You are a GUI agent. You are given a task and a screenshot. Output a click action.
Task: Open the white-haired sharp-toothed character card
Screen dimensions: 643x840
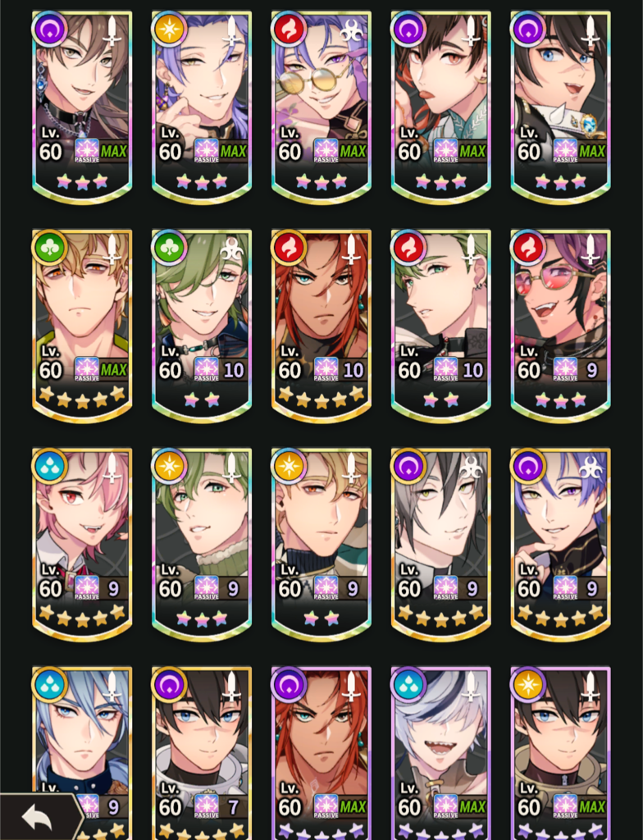(441, 753)
